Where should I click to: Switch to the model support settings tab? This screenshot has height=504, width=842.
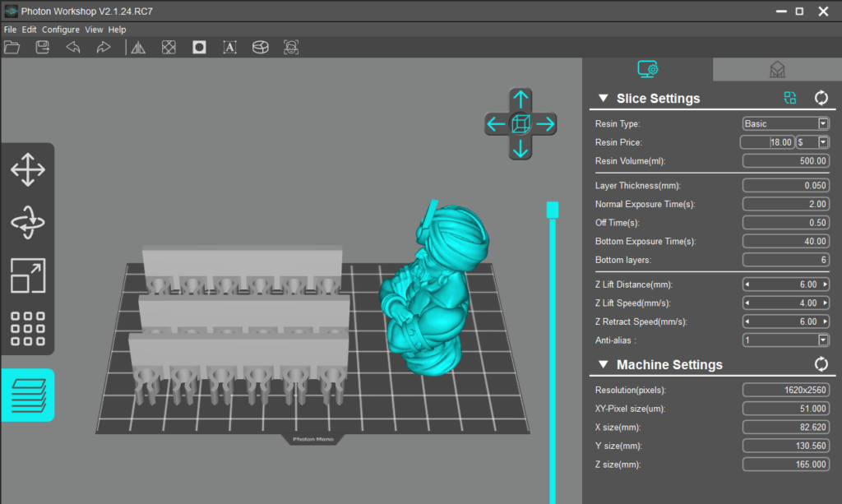(x=777, y=70)
